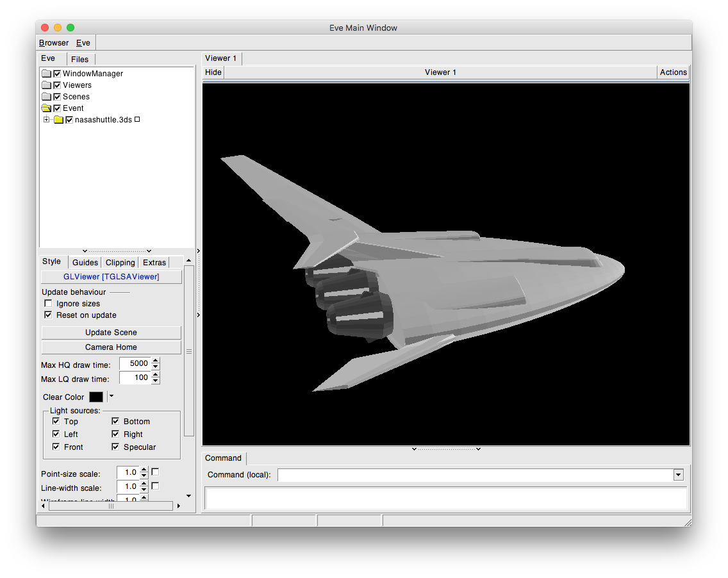Open the Command (local) combo box dropdown
Viewport: 728px width, 578px height.
pos(678,475)
